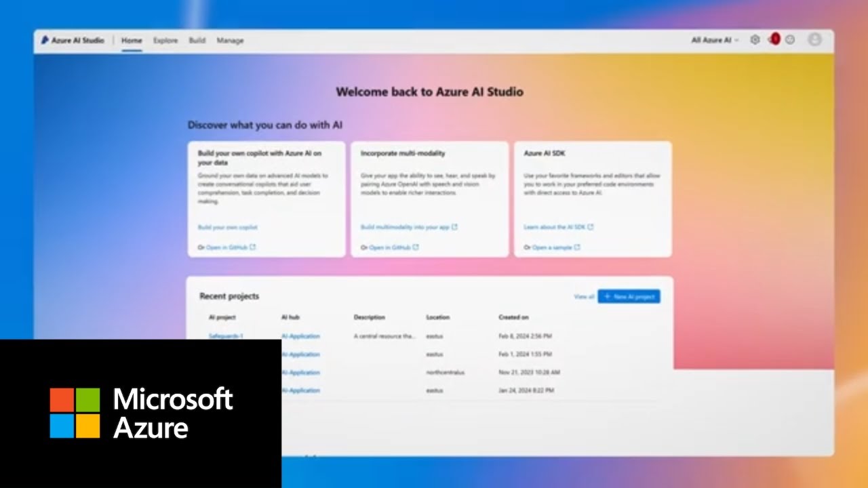Open GitHub from the copilot card's external link icon
This screenshot has height=488, width=868.
point(252,247)
